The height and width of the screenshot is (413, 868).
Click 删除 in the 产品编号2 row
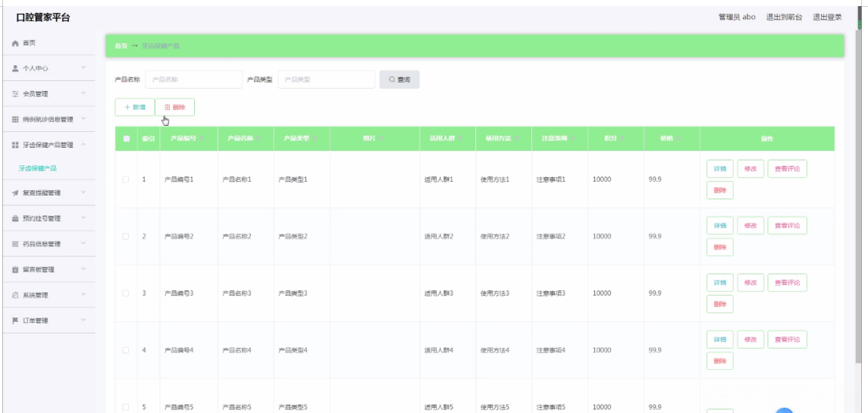719,248
